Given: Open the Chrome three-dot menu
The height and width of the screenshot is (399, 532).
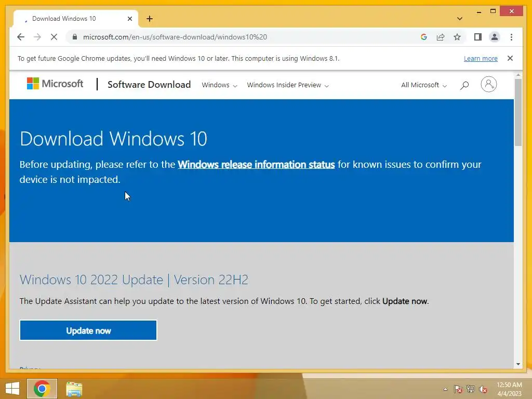Looking at the screenshot, I should pyautogui.click(x=511, y=37).
